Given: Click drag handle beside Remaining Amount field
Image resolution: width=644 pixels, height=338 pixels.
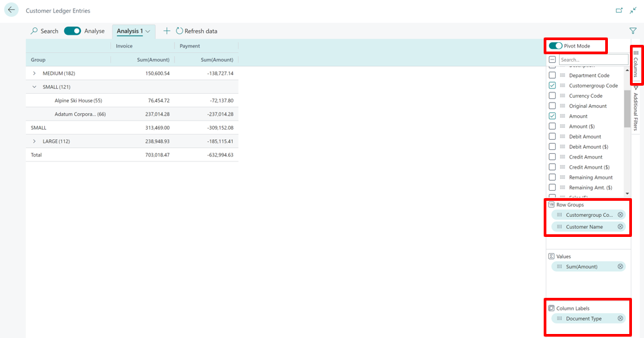Looking at the screenshot, I should pyautogui.click(x=562, y=177).
